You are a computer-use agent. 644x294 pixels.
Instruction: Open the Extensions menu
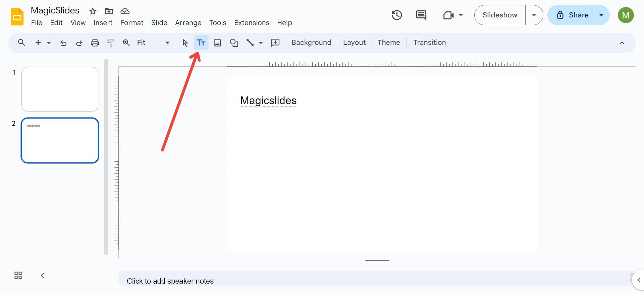(252, 23)
